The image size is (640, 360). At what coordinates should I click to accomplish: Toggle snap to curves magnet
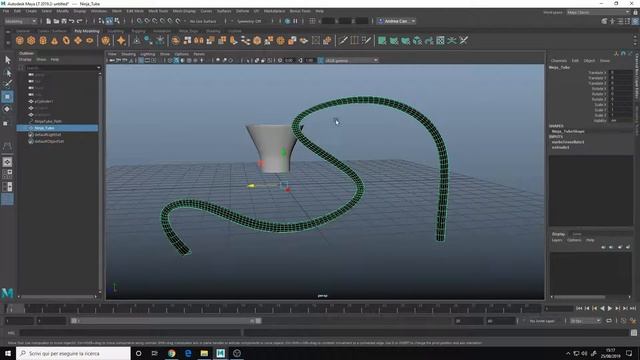147,21
